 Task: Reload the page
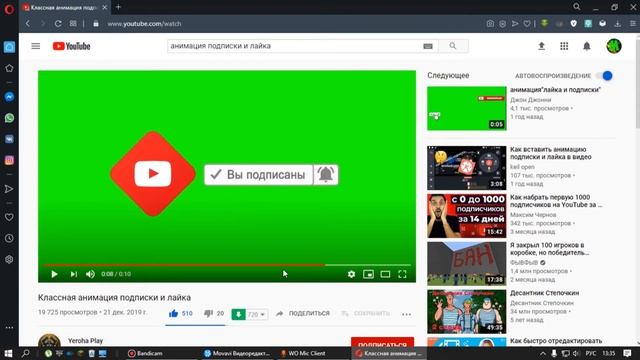pyautogui.click(x=58, y=24)
